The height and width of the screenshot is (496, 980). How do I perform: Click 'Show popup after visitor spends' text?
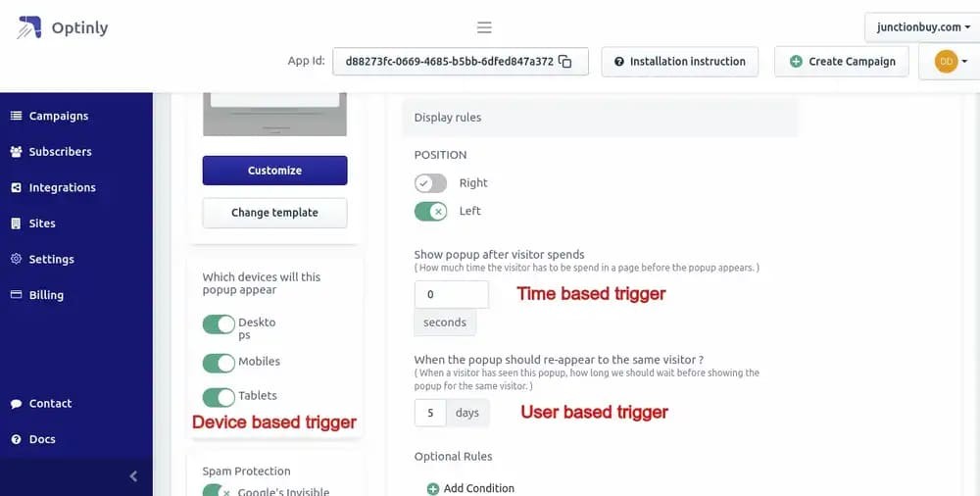(x=500, y=255)
